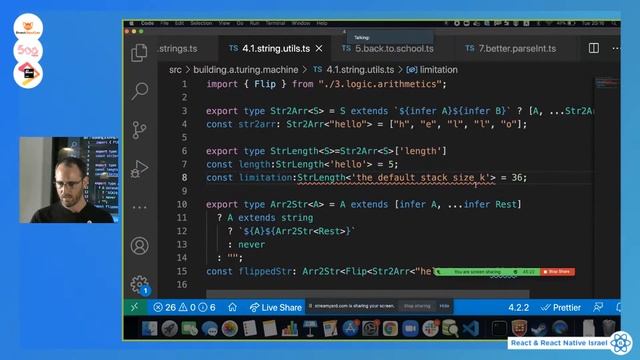Click limitation symbol breadcrumb
Image resolution: width=640 pixels, height=360 pixels.
[x=432, y=70]
